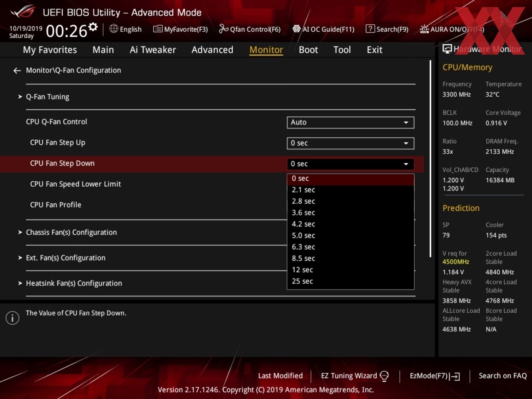Click the info circle icon
The width and height of the screenshot is (532, 399).
(x=13, y=318)
